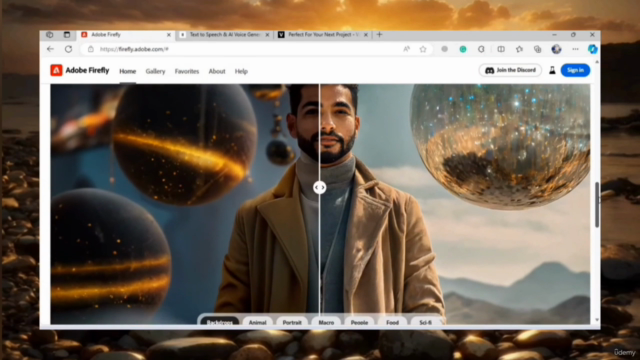
Task: Add page to favorites with star icon
Action: pos(423,49)
